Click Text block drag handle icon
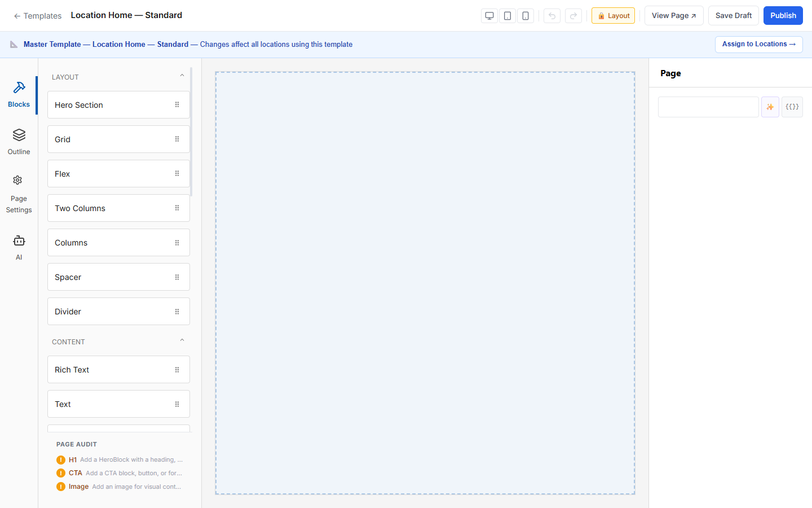The height and width of the screenshot is (508, 812). (x=177, y=404)
